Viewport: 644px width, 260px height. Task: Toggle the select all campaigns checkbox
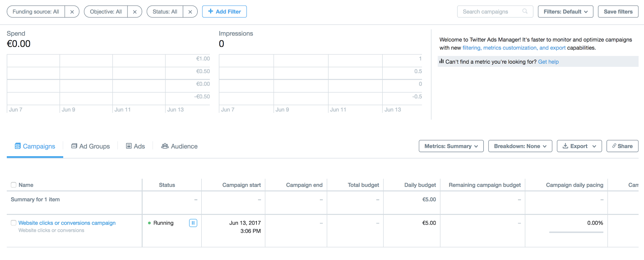click(14, 185)
